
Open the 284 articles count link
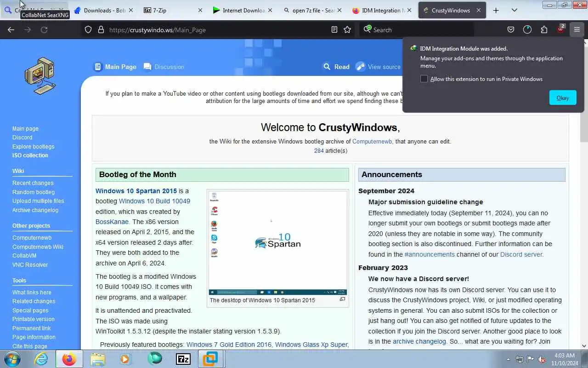pyautogui.click(x=319, y=151)
